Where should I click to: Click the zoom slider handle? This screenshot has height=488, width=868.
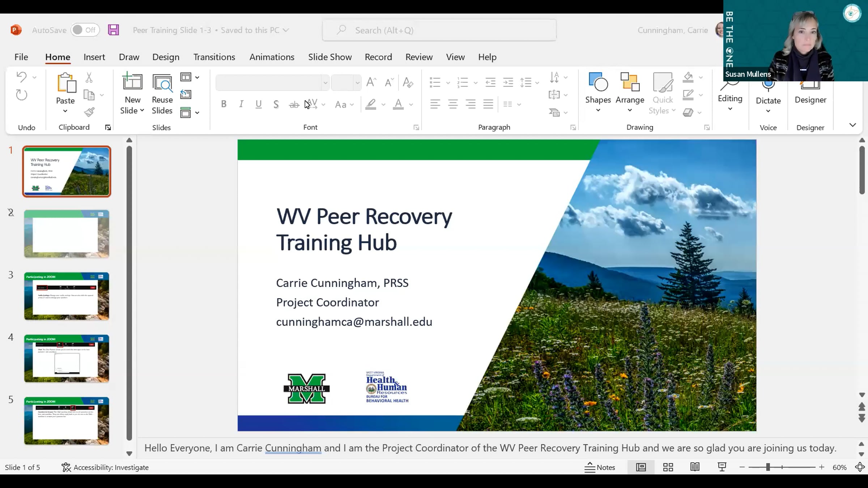(768, 467)
